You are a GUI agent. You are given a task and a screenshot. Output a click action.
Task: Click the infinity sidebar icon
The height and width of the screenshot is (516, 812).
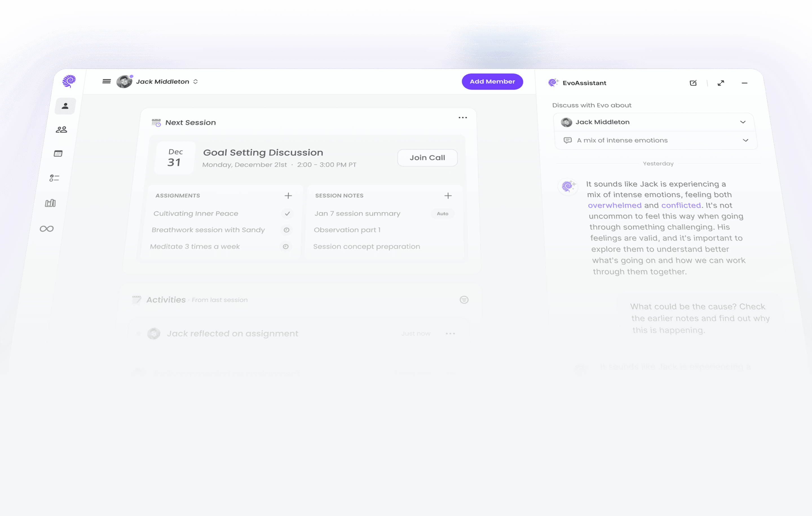click(x=47, y=229)
